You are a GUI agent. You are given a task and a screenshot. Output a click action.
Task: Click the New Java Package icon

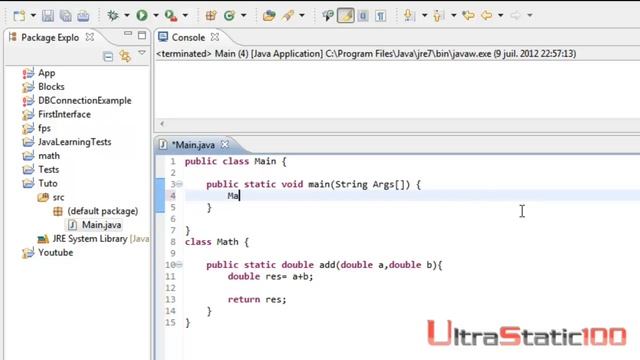point(211,16)
